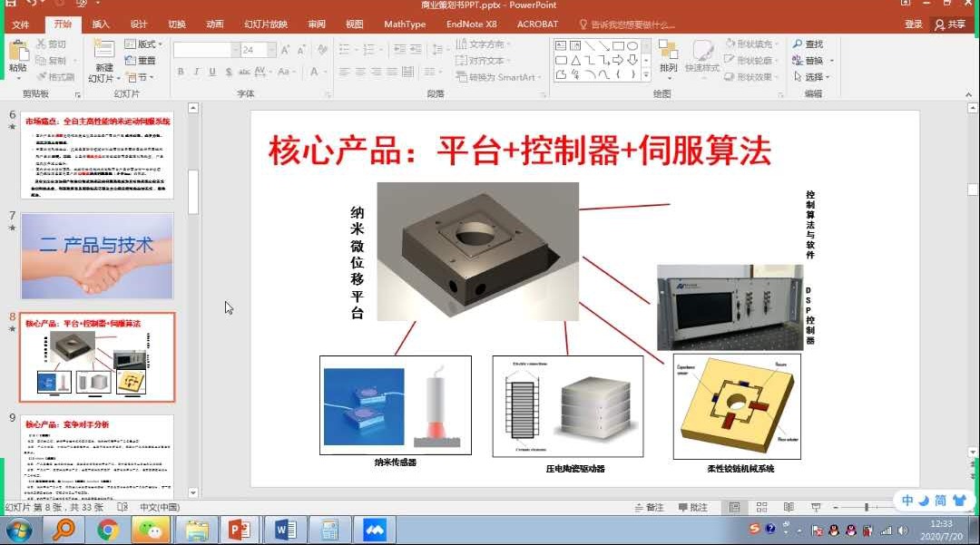The width and height of the screenshot is (980, 545).
Task: Open the font dialog launcher (字体)
Action: pyautogui.click(x=328, y=95)
